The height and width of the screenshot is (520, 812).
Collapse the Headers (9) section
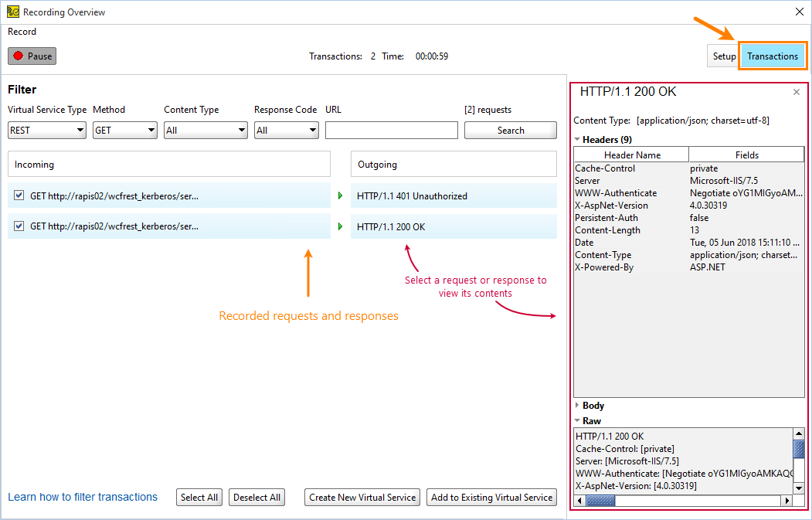pos(578,139)
